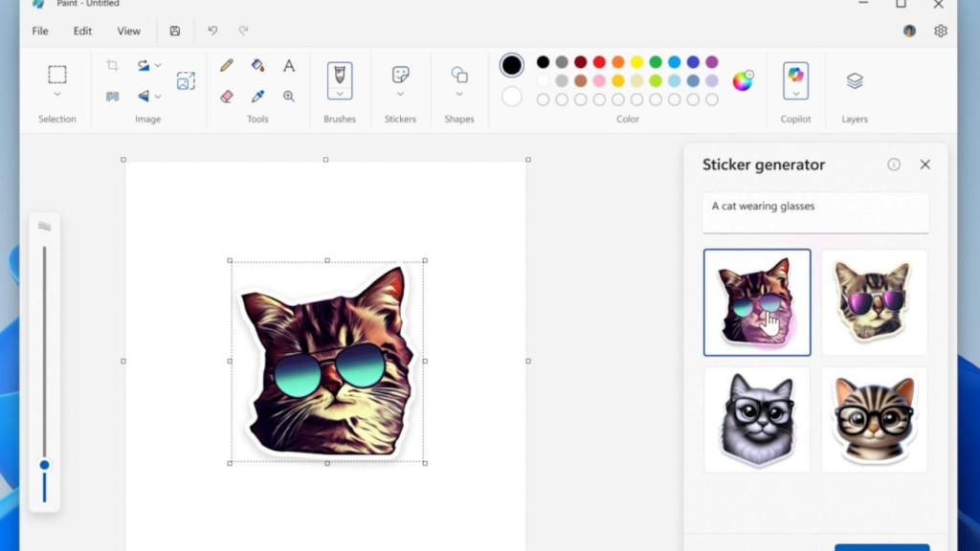Viewport: 980px width, 551px height.
Task: Select the Pencil tool
Action: click(x=225, y=65)
